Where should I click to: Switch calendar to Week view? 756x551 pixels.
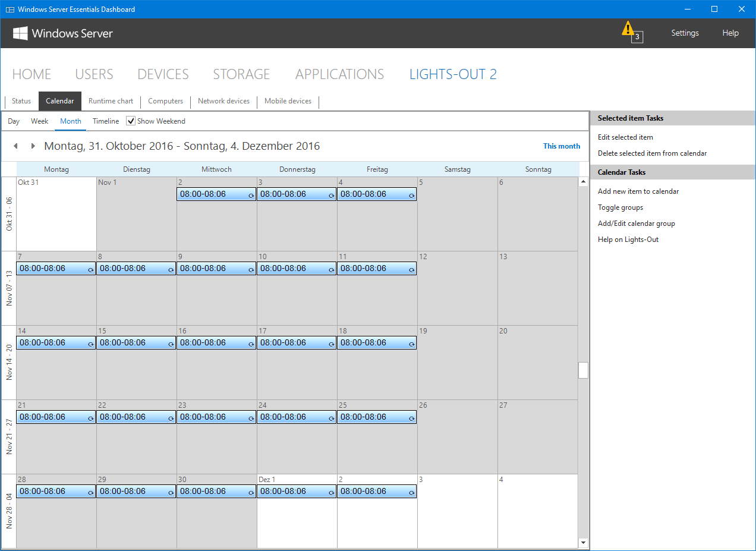pos(40,121)
